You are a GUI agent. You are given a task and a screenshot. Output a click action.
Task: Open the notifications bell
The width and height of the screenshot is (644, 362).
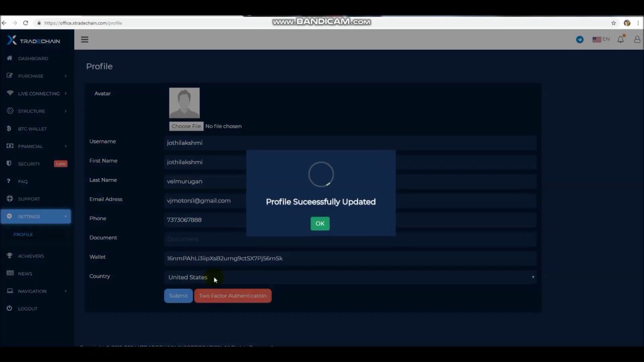(x=620, y=39)
